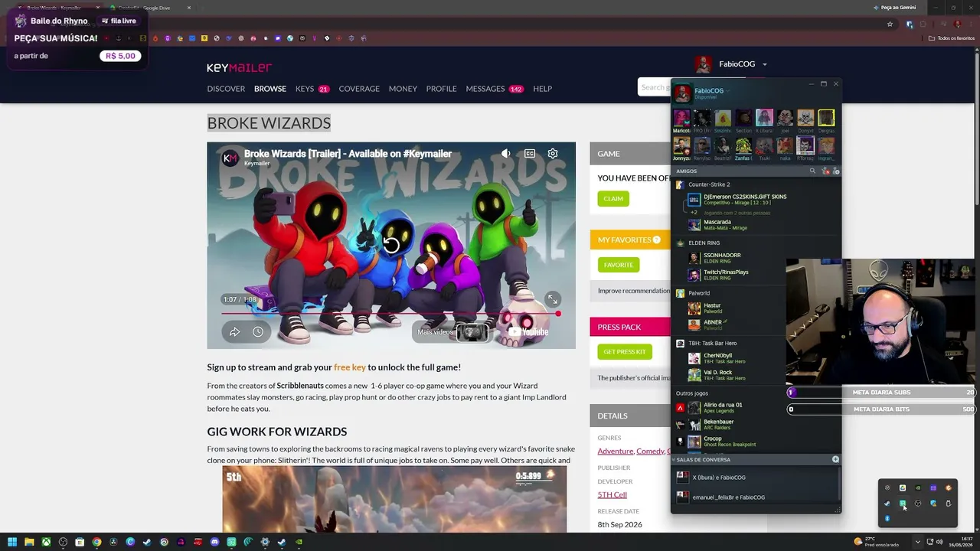980x551 pixels.
Task: Collapse the hidden tray icons chevron
Action: [917, 542]
